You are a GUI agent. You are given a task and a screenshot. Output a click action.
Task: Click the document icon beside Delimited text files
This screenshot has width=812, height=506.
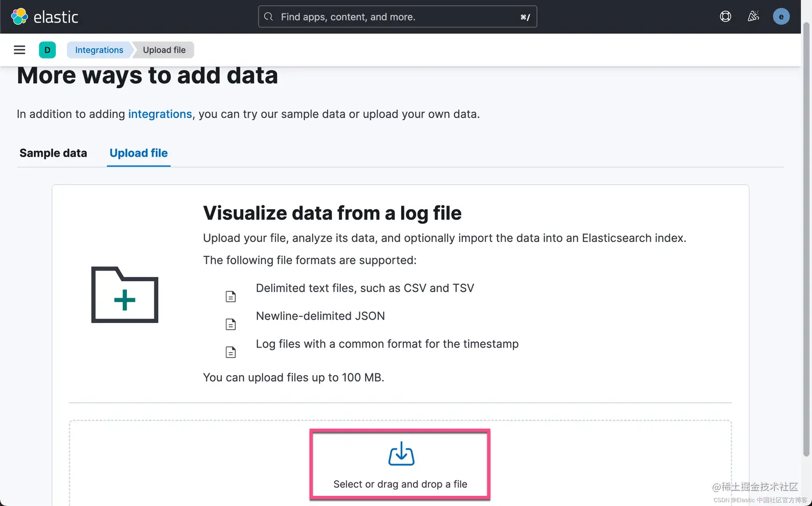(x=230, y=296)
